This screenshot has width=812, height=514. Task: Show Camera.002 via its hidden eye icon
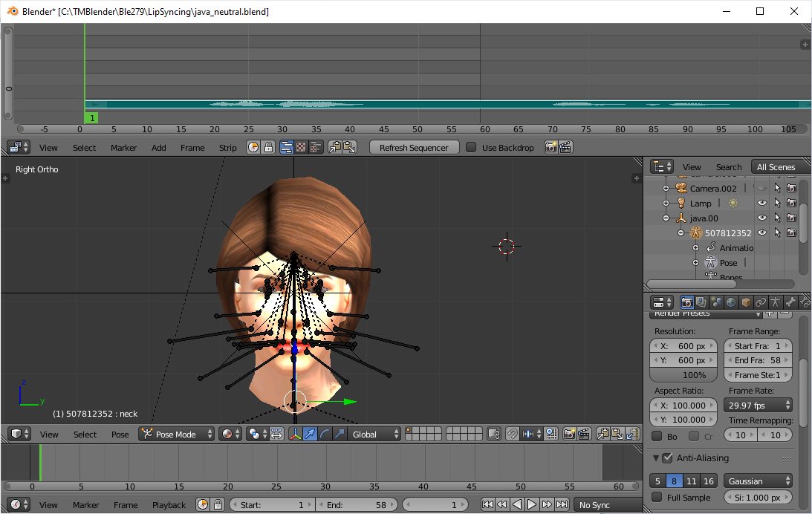coord(762,189)
